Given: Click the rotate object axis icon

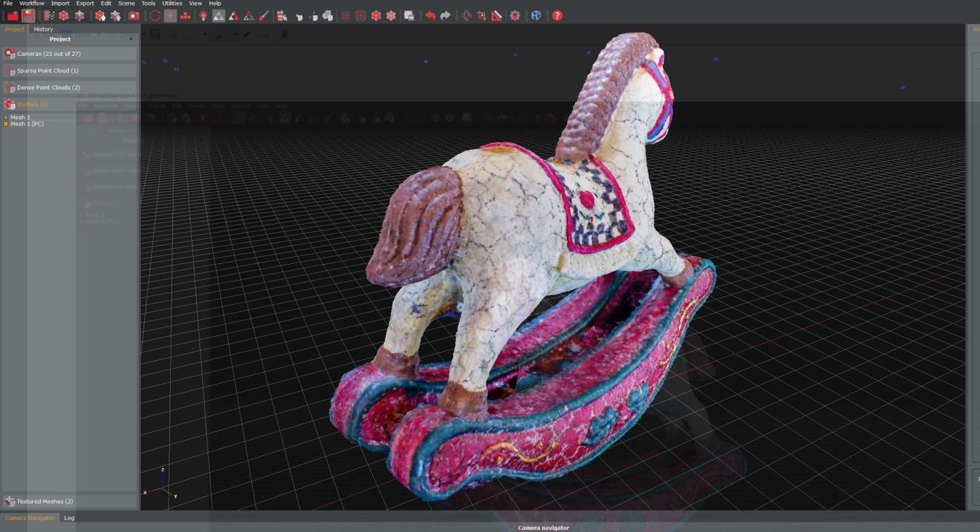Looking at the screenshot, I should [x=466, y=16].
